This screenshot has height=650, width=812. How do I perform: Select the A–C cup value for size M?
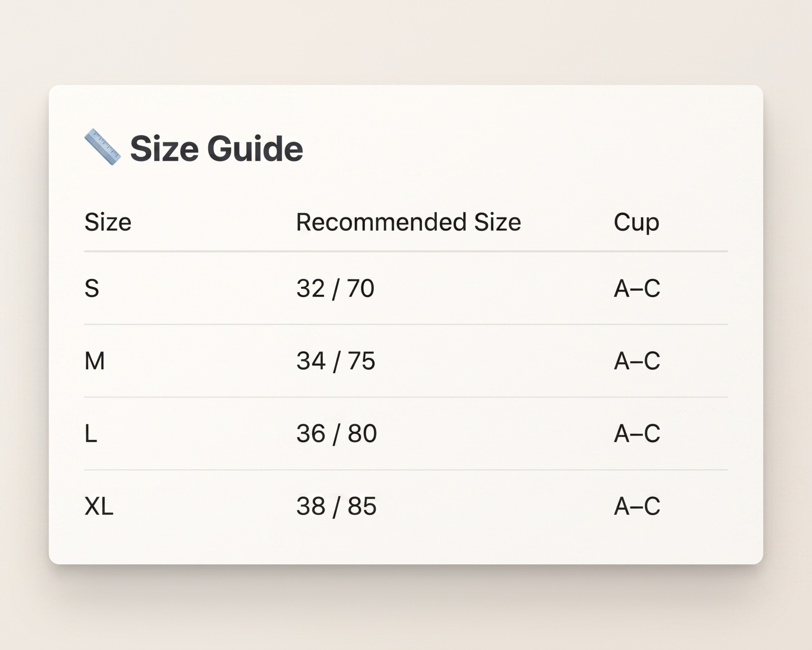(637, 361)
